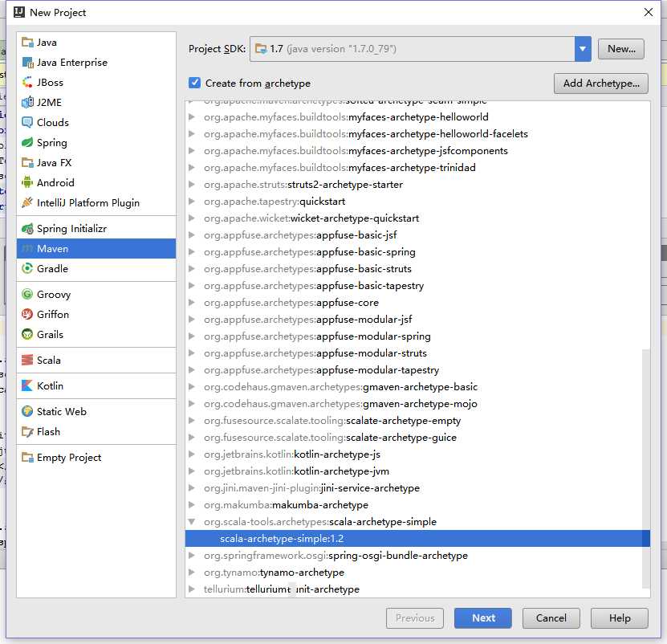Select the myfaces-archetype-trinidad row

click(417, 167)
